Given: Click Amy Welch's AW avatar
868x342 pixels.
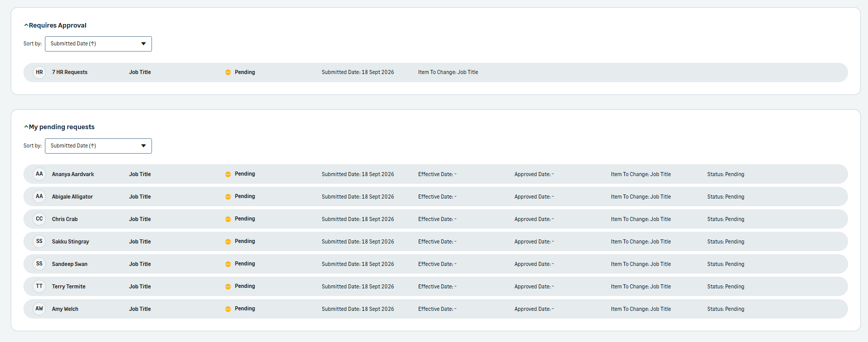Looking at the screenshot, I should coord(39,309).
